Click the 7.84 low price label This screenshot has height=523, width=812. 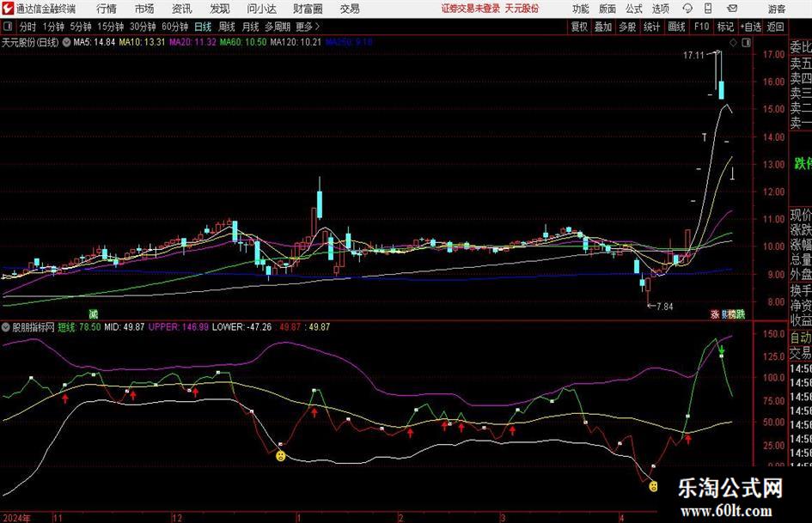point(665,307)
